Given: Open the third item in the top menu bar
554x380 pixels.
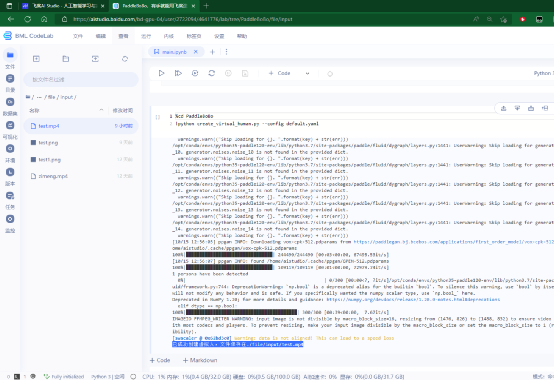Looking at the screenshot, I should (x=123, y=36).
